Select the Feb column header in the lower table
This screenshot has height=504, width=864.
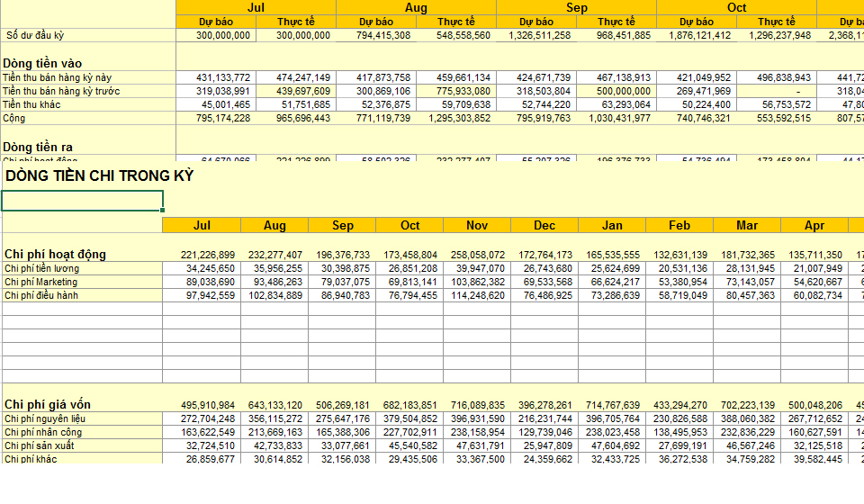[679, 225]
